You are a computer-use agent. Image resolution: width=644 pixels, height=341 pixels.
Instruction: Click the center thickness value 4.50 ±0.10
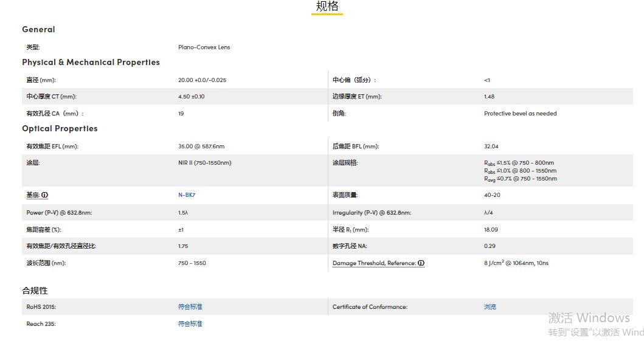[192, 97]
